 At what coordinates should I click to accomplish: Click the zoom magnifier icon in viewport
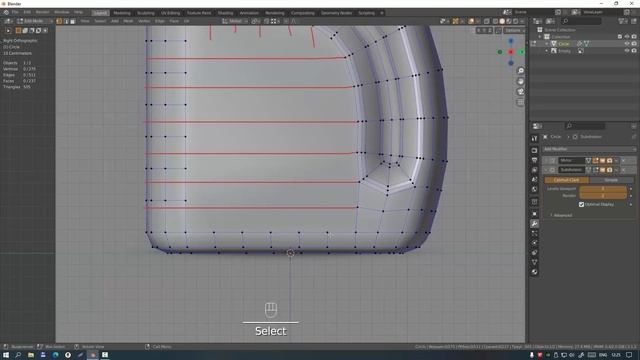click(x=520, y=71)
